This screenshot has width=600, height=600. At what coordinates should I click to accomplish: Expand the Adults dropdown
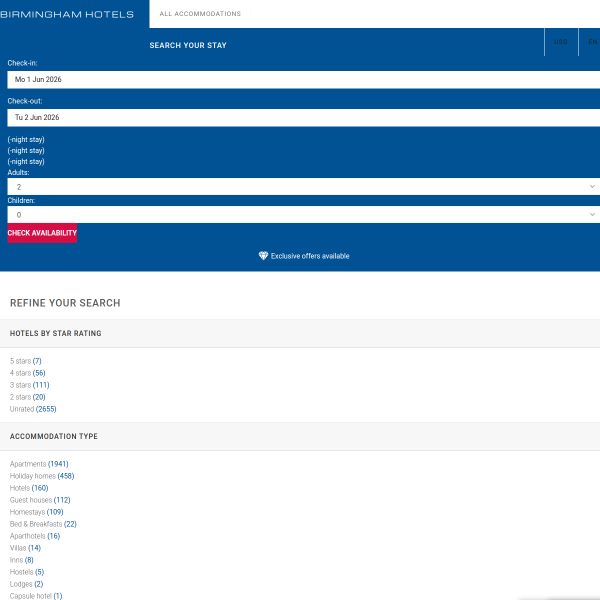[x=303, y=187]
